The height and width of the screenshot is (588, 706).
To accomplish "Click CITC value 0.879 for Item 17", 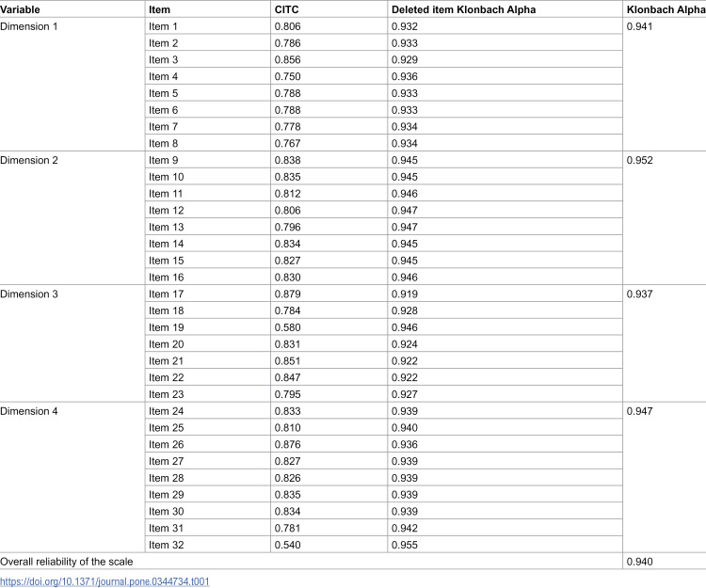I will click(x=287, y=294).
